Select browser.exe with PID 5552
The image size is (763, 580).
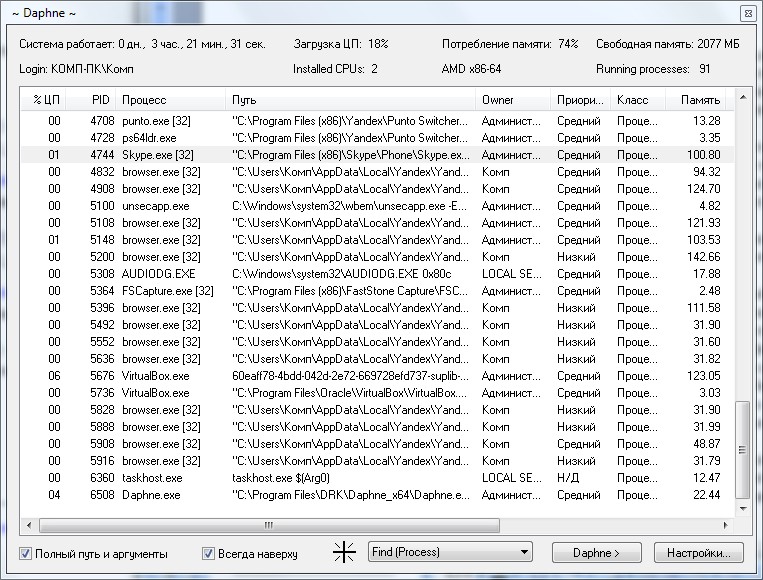pyautogui.click(x=377, y=342)
